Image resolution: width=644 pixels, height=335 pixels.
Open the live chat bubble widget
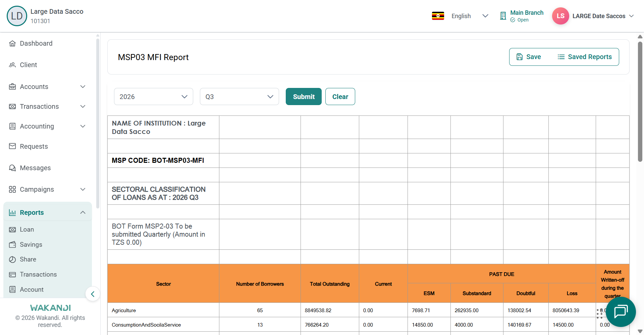(x=621, y=312)
